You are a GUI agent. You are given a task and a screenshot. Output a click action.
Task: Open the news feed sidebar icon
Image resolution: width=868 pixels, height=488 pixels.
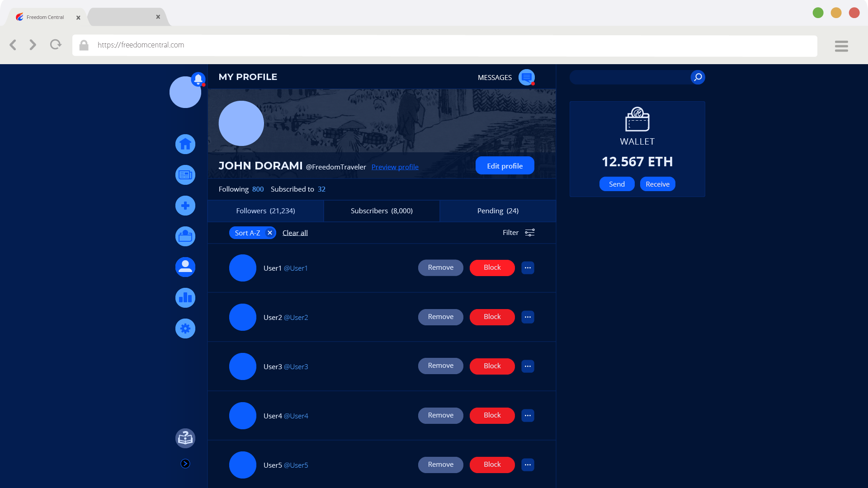[185, 175]
